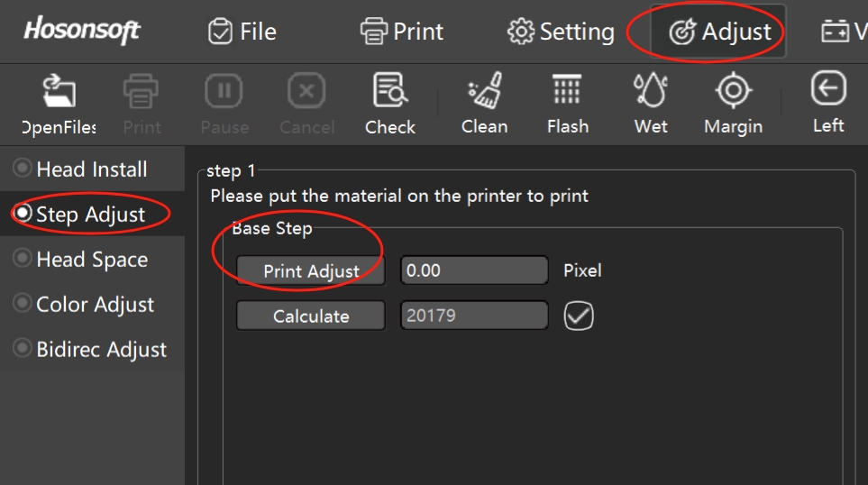This screenshot has width=868, height=485.
Task: Click the Print printer icon in toolbar
Action: click(x=142, y=93)
